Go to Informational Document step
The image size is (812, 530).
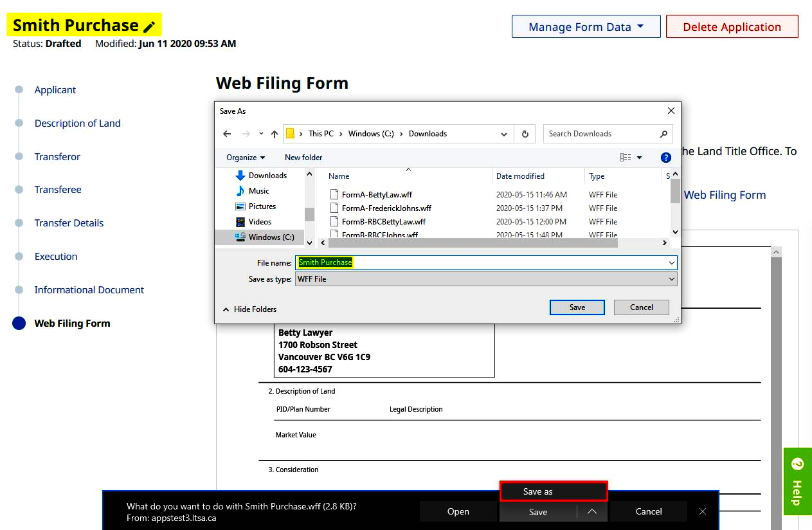pos(89,290)
